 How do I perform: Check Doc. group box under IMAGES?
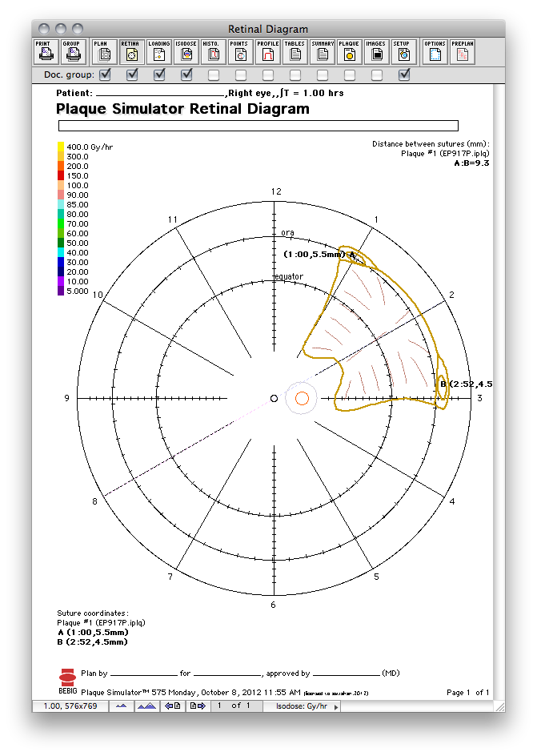[377, 75]
